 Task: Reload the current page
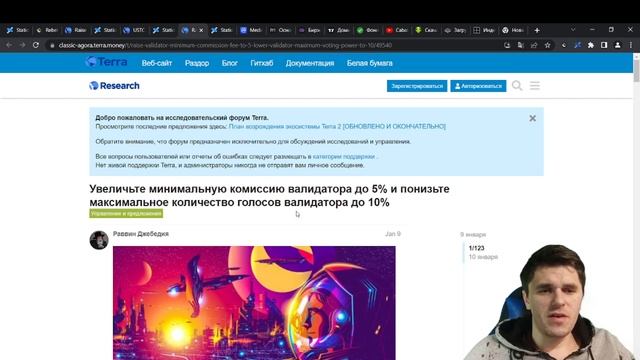pyautogui.click(x=36, y=45)
